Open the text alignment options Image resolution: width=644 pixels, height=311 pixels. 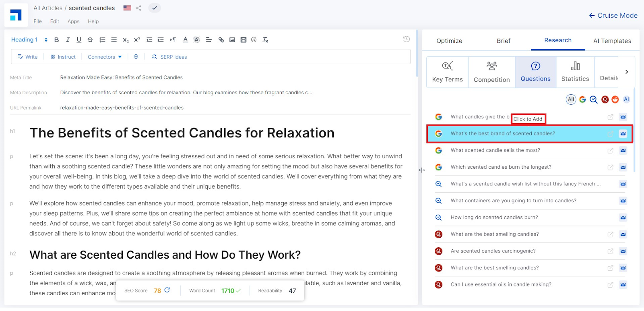(208, 40)
